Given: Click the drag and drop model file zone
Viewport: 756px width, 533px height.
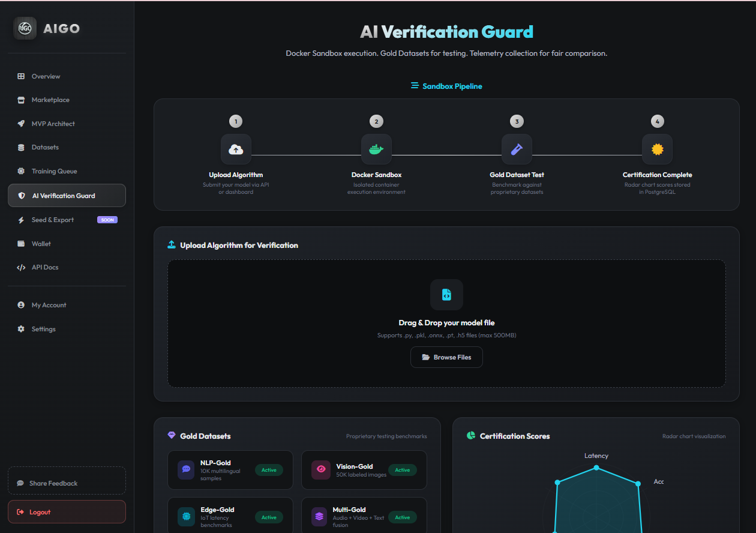Looking at the screenshot, I should (x=446, y=324).
